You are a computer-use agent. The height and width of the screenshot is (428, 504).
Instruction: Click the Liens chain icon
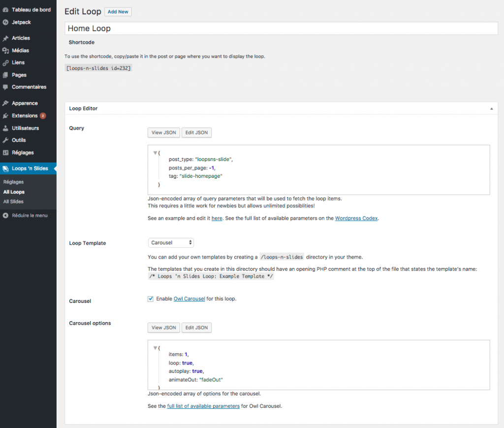click(x=5, y=63)
